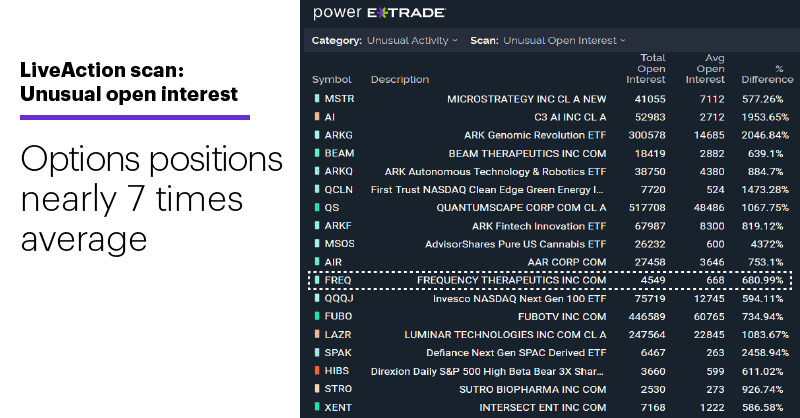Click average open interest 60765
The height and width of the screenshot is (418, 800).
(x=709, y=316)
